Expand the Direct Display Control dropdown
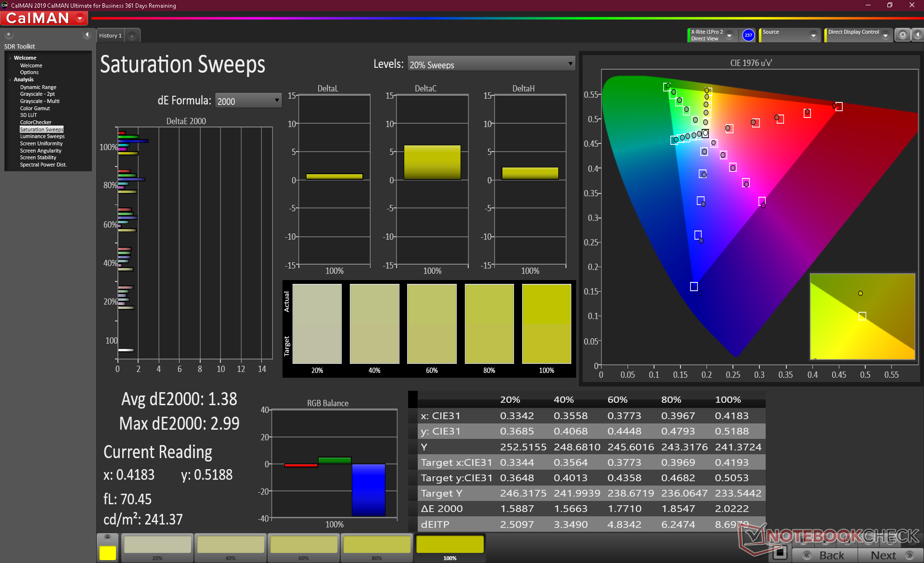The width and height of the screenshot is (924, 563). point(885,36)
